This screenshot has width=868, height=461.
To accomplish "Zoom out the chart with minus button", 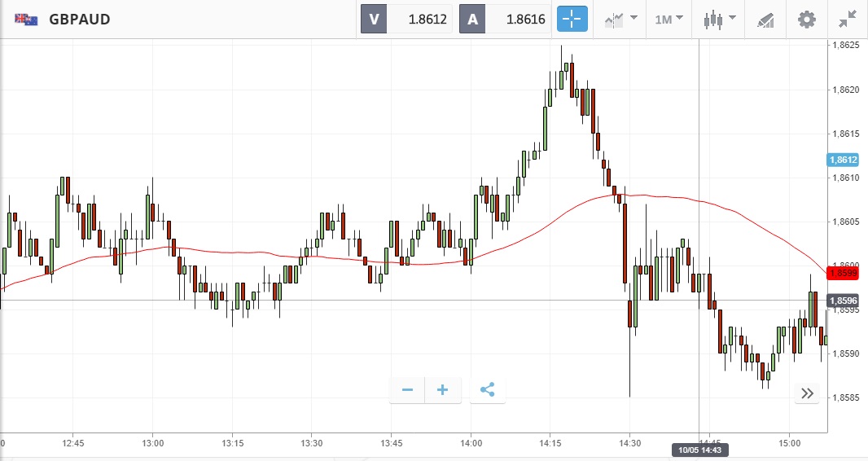I will click(x=407, y=390).
